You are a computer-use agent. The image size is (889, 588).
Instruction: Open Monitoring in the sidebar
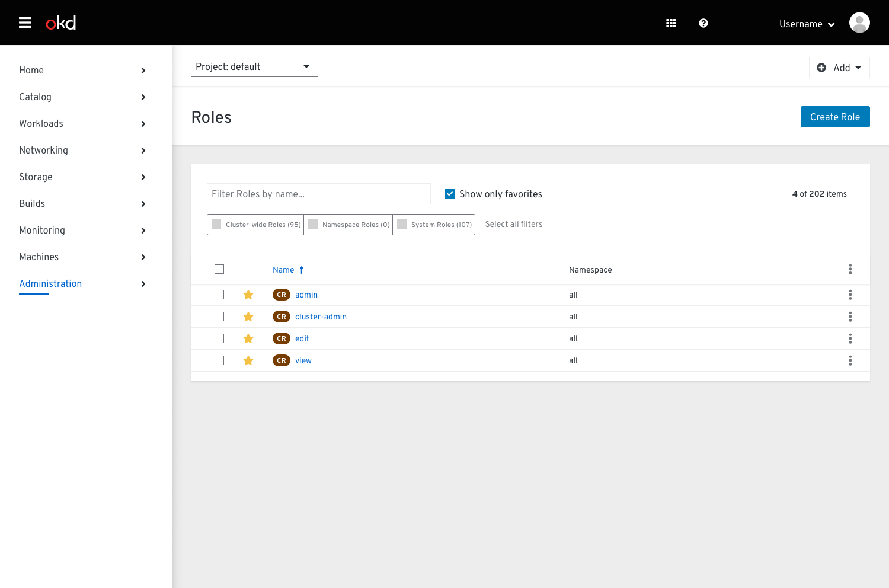click(x=42, y=230)
